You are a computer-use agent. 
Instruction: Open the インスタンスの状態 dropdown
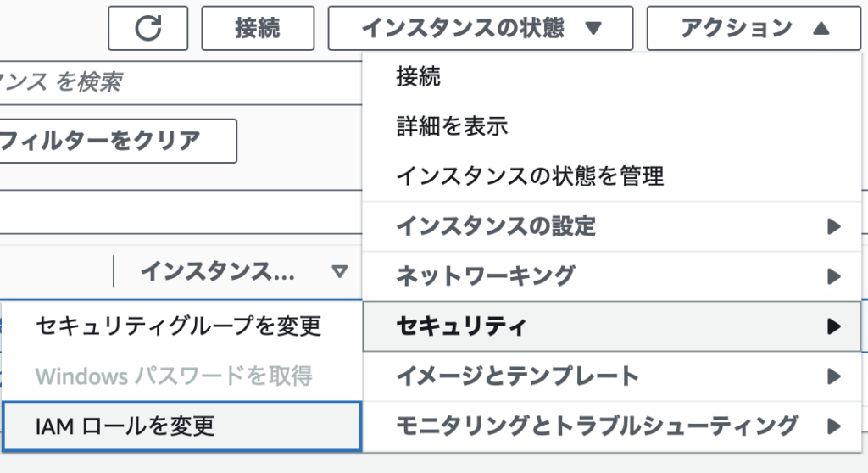pyautogui.click(x=481, y=28)
